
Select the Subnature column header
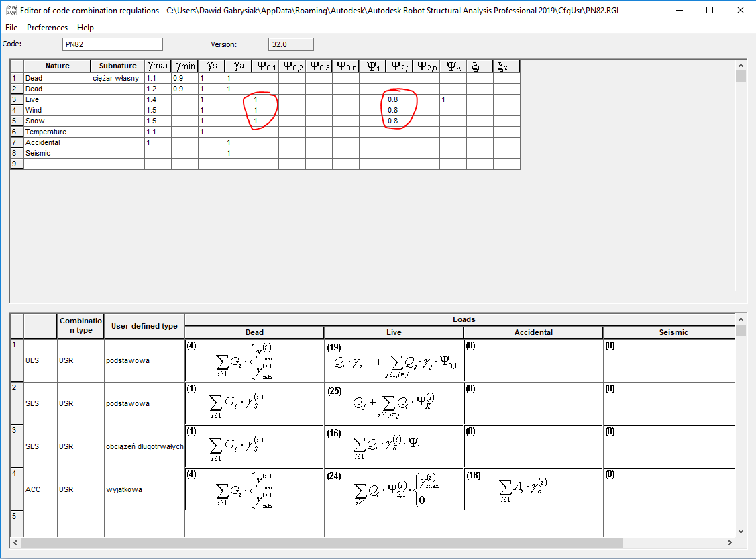click(x=117, y=66)
